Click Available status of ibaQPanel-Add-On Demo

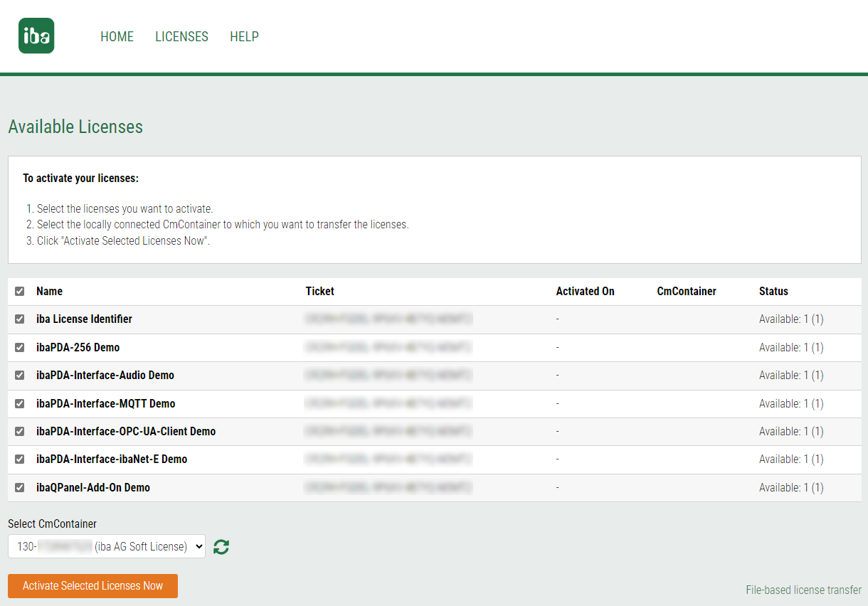point(790,488)
